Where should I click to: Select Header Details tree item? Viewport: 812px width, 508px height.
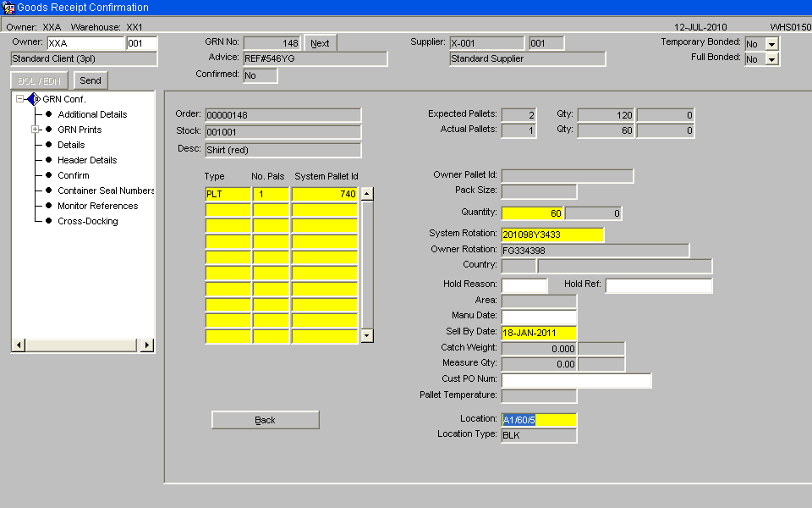(87, 160)
